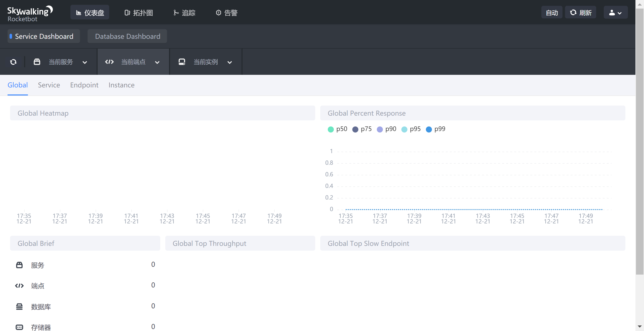
Task: Click the 当前实例 instance icon
Action: click(182, 62)
